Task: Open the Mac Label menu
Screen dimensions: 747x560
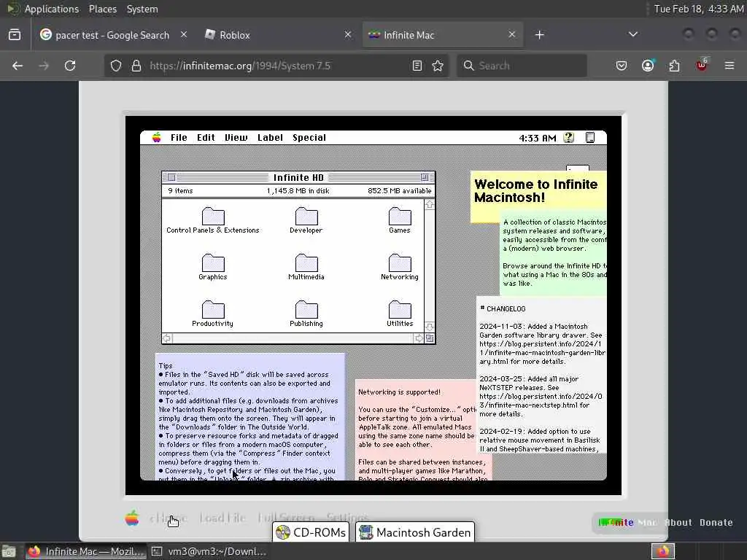Action: click(x=270, y=138)
